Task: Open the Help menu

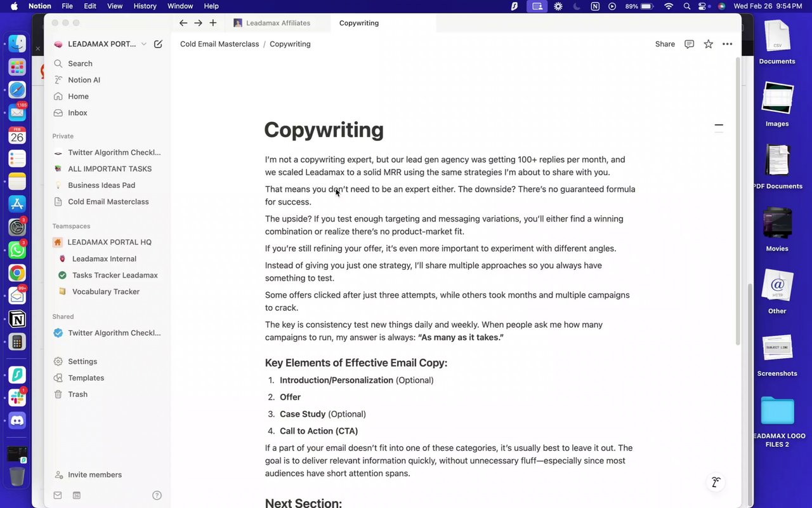Action: coord(211,6)
